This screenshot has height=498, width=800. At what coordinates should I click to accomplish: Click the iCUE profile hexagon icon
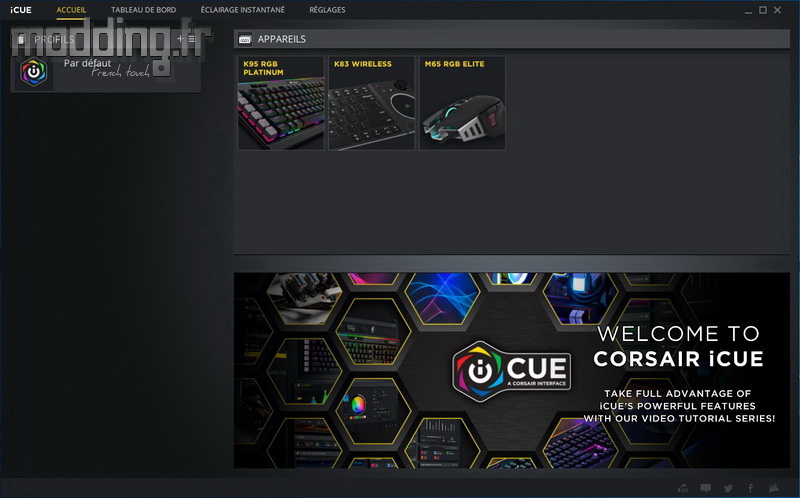34,72
